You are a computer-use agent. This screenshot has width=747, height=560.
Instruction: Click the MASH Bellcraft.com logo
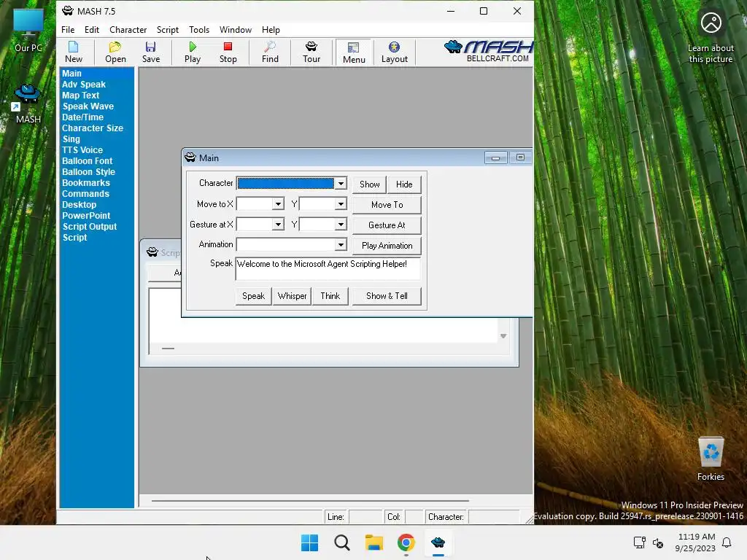click(488, 52)
